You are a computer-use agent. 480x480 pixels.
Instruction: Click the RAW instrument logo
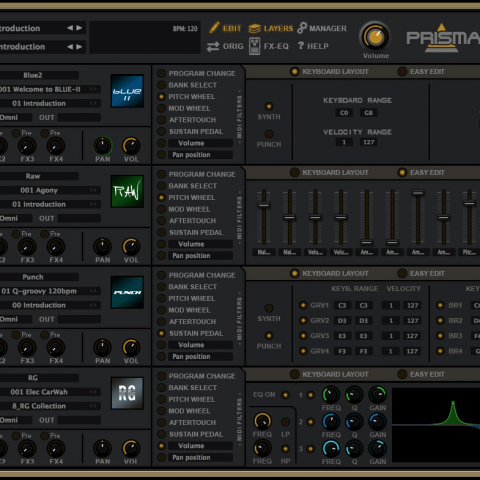pyautogui.click(x=127, y=192)
